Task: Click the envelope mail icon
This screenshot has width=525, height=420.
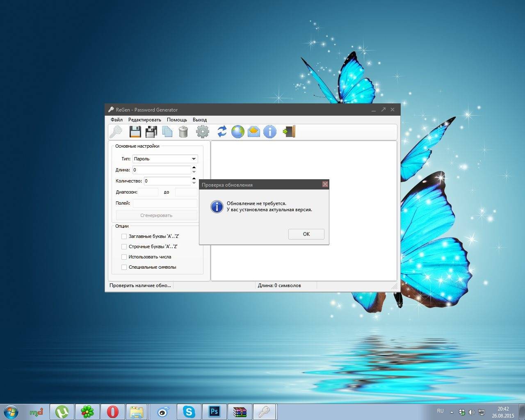Action: (254, 132)
